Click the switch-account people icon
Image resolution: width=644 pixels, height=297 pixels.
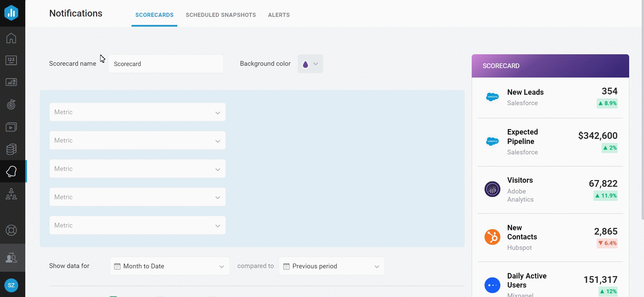(11, 258)
